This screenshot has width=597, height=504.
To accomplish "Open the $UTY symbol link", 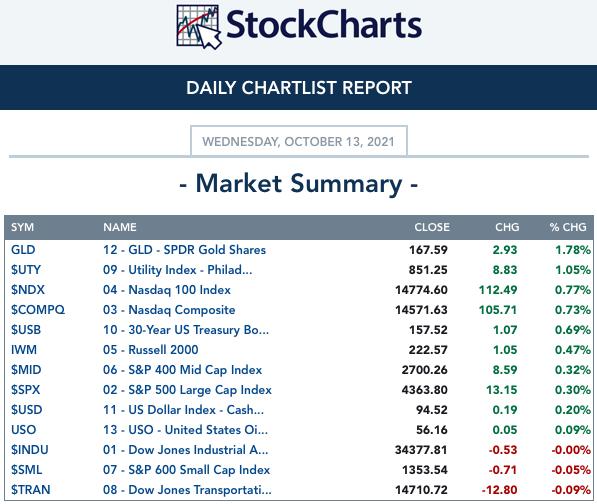I will point(26,270).
